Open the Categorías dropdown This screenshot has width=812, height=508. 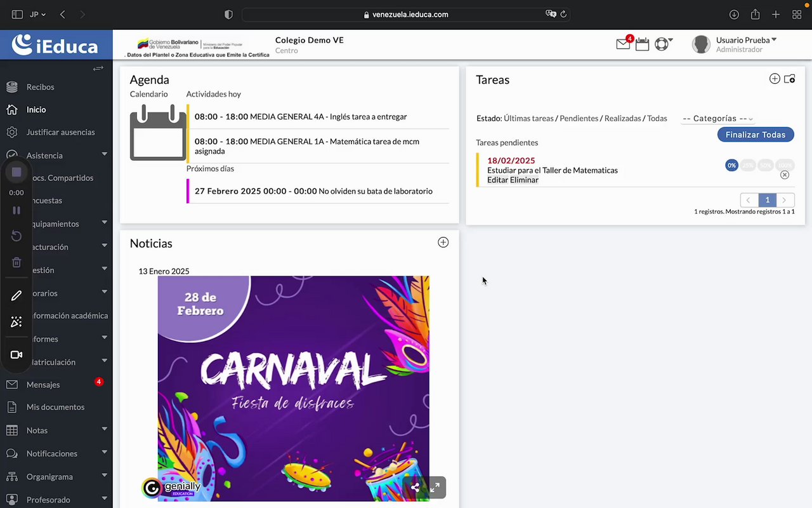(x=718, y=119)
